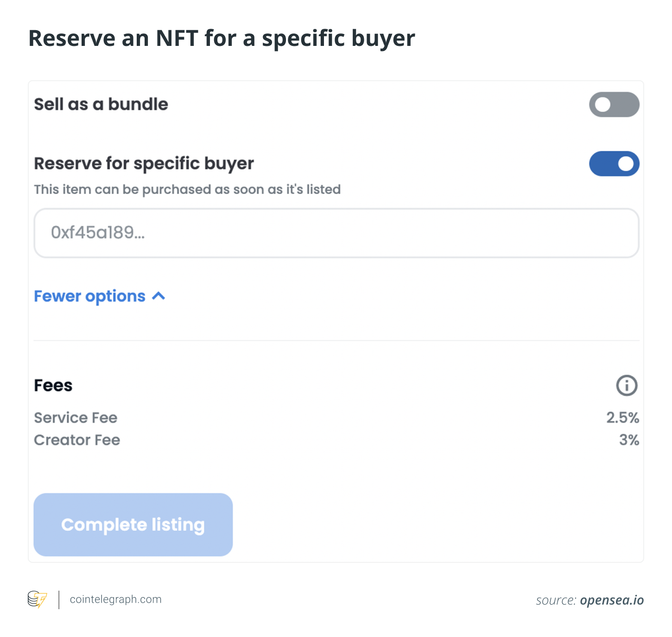Click the Creator Fee row label

(x=77, y=440)
